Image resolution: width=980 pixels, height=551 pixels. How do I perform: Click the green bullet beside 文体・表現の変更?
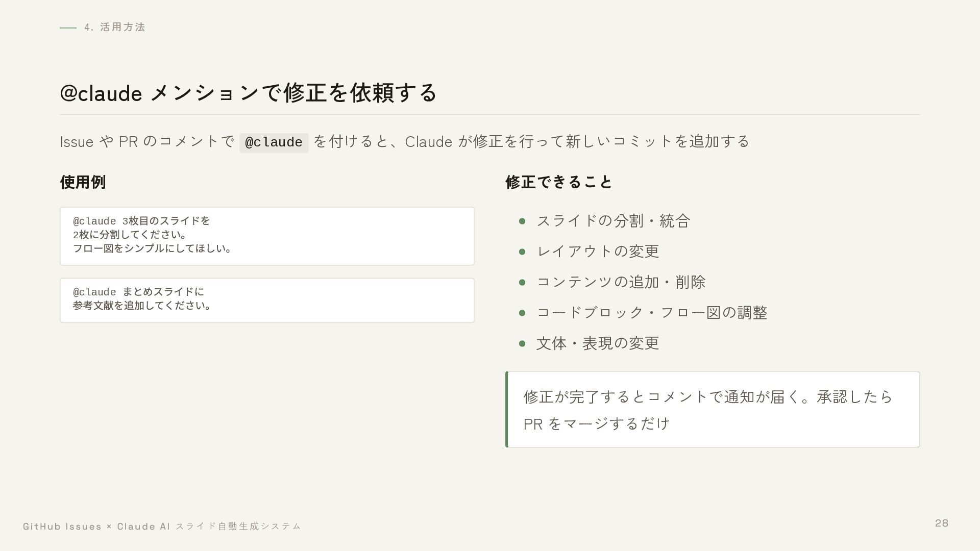coord(522,343)
